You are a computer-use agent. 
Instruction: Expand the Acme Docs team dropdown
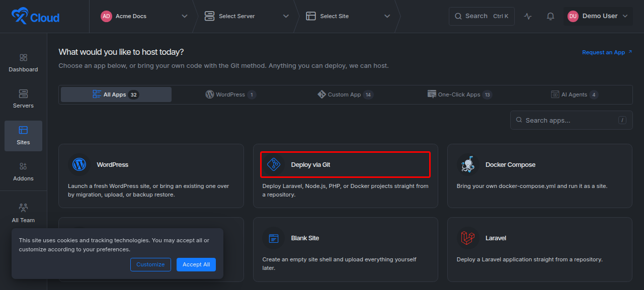point(184,16)
